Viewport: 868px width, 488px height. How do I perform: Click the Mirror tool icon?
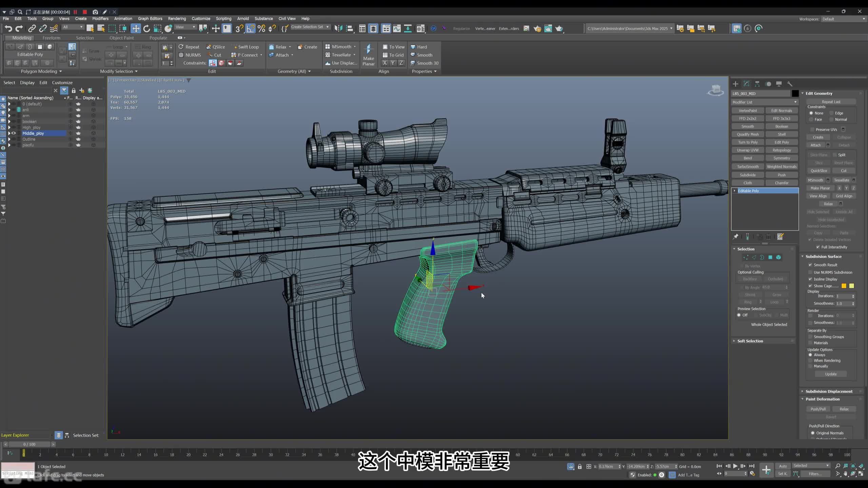pos(338,28)
